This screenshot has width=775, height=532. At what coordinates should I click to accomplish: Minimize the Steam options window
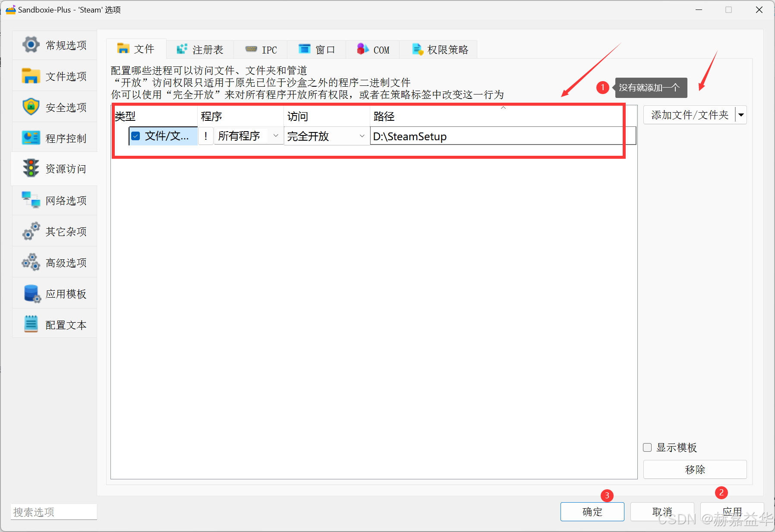[x=699, y=9]
